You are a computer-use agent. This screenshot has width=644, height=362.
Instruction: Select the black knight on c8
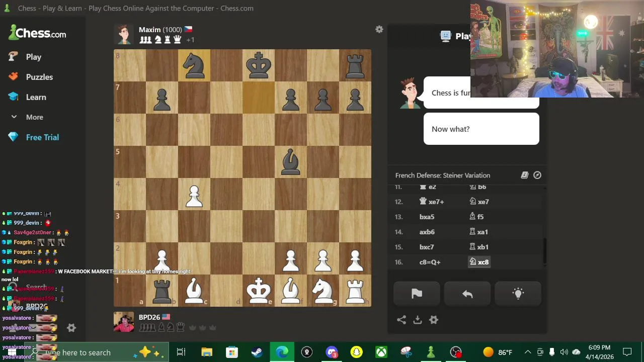(x=194, y=65)
